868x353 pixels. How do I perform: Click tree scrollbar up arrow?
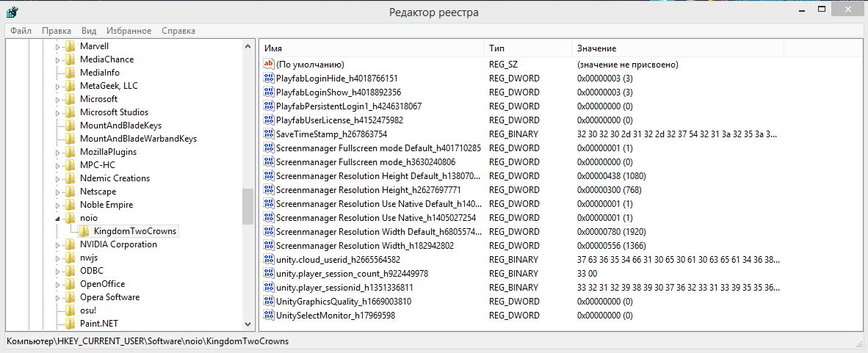tap(248, 47)
